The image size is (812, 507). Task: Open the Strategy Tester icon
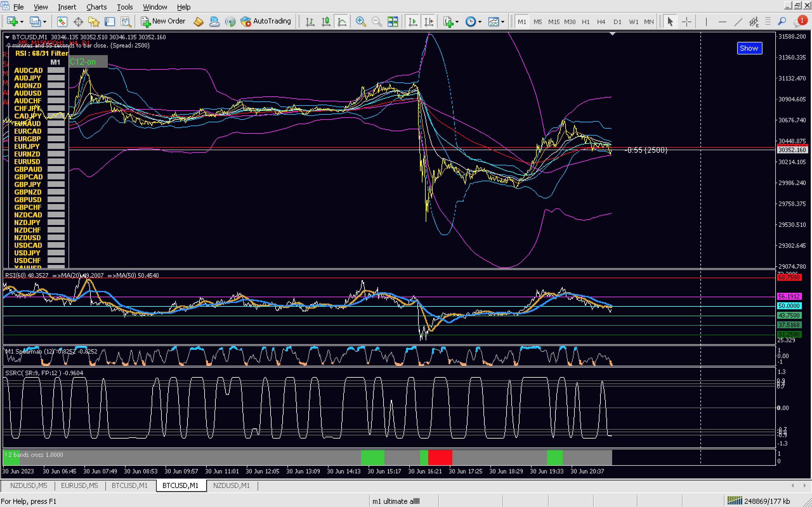pyautogui.click(x=126, y=22)
